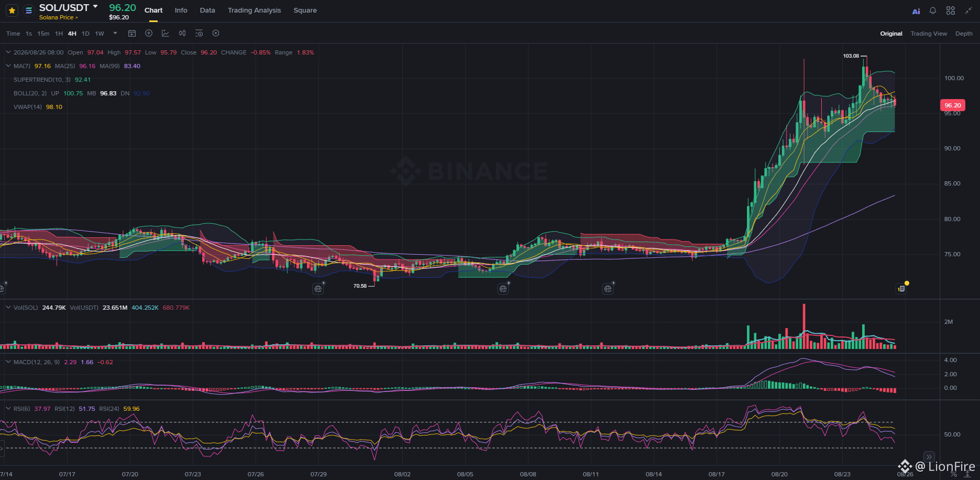
Task: Switch to Depth chart view
Action: 964,34
